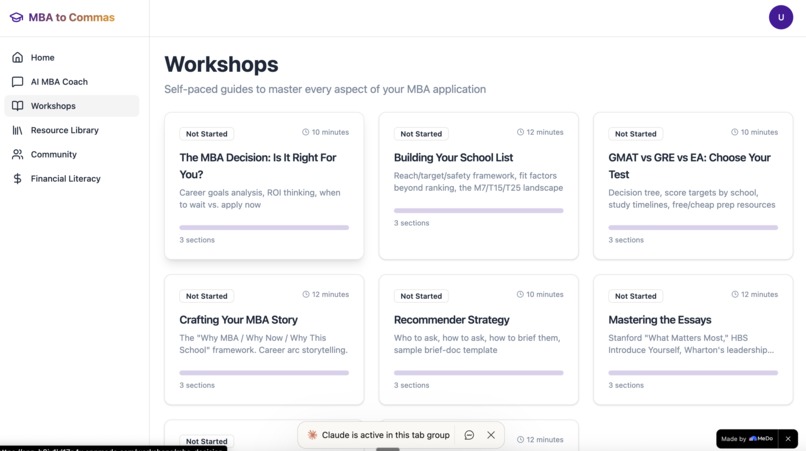Go to Home in sidebar
806x451 pixels.
[72, 57]
